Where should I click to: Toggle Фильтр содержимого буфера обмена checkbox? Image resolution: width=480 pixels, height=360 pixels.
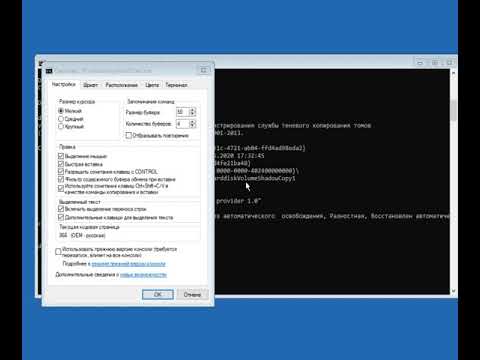(61, 179)
